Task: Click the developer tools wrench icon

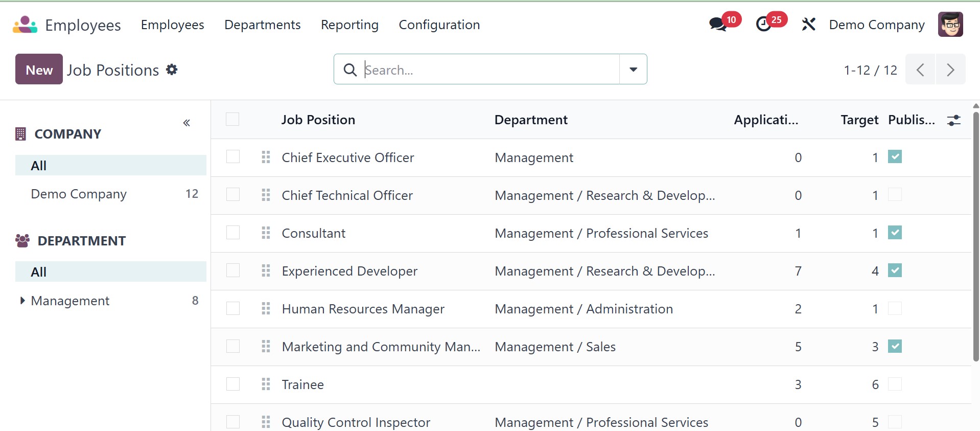Action: (808, 24)
